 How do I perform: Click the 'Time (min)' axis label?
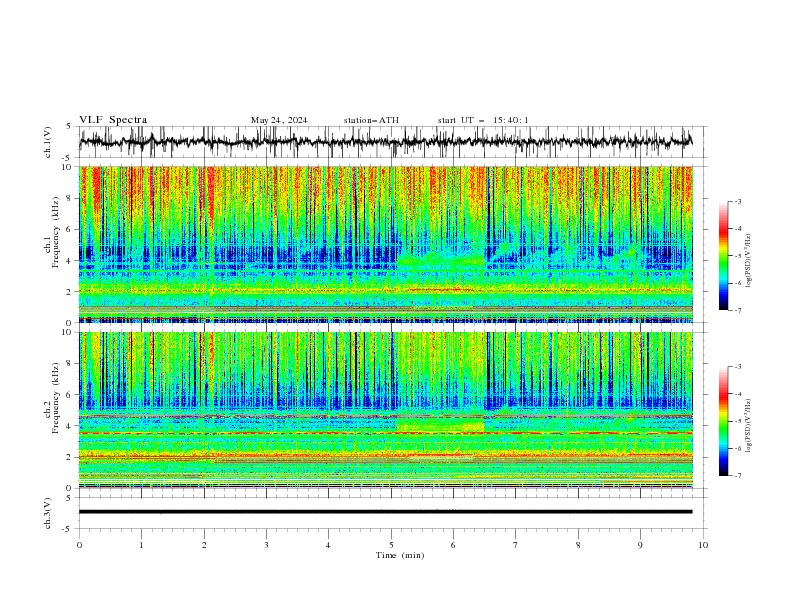pos(400,555)
